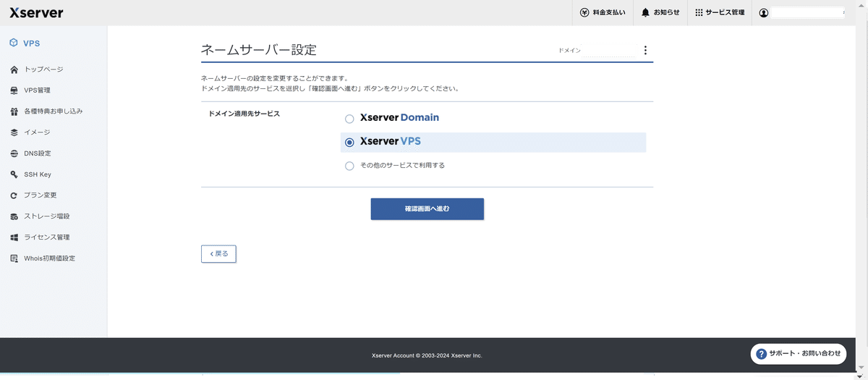Click the globe icon beside DNS設定
The width and height of the screenshot is (868, 380).
click(14, 153)
